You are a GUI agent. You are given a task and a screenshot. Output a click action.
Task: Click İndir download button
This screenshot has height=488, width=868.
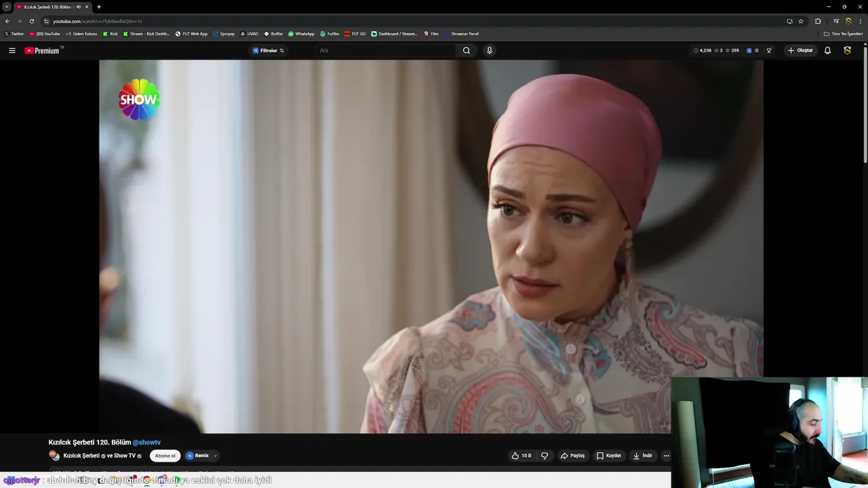coord(642,455)
